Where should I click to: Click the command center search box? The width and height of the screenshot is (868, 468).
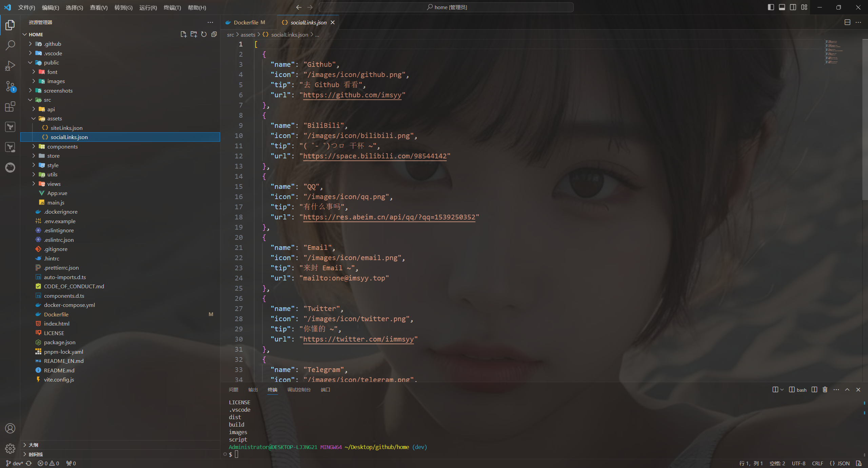point(446,7)
